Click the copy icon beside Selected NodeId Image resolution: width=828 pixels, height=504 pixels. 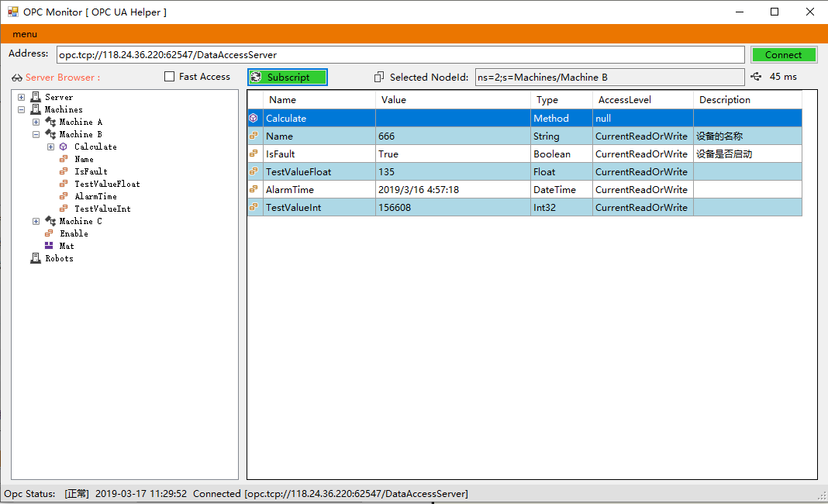[x=379, y=77]
